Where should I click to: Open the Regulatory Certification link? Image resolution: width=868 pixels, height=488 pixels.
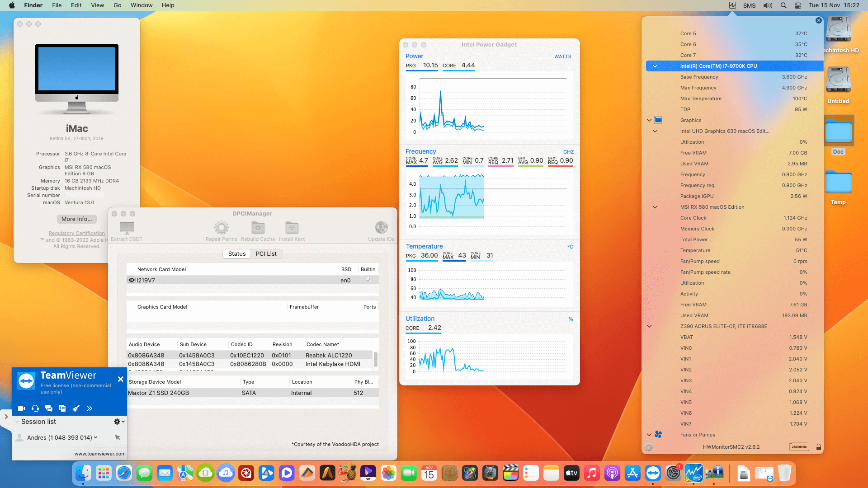click(76, 234)
